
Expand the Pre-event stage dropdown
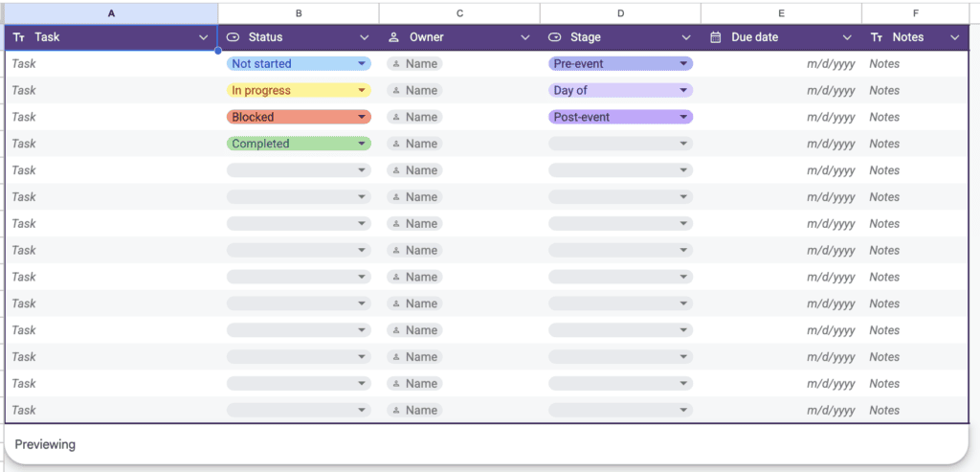[683, 64]
